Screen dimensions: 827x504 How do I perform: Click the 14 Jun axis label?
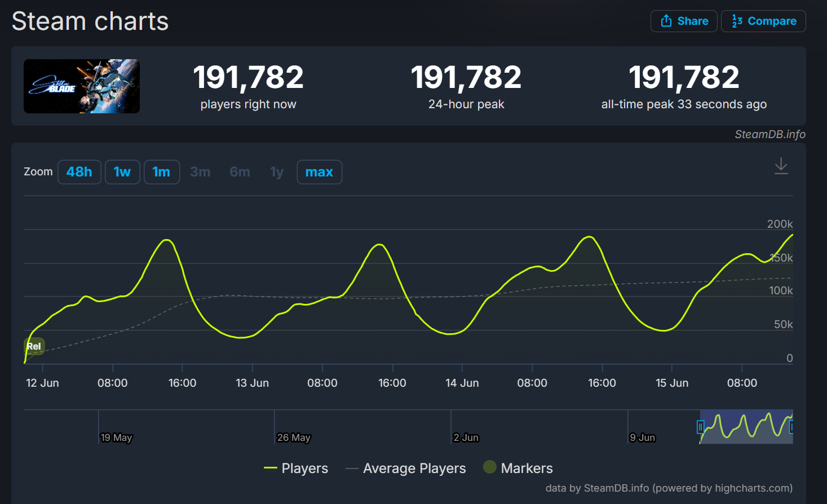462,383
